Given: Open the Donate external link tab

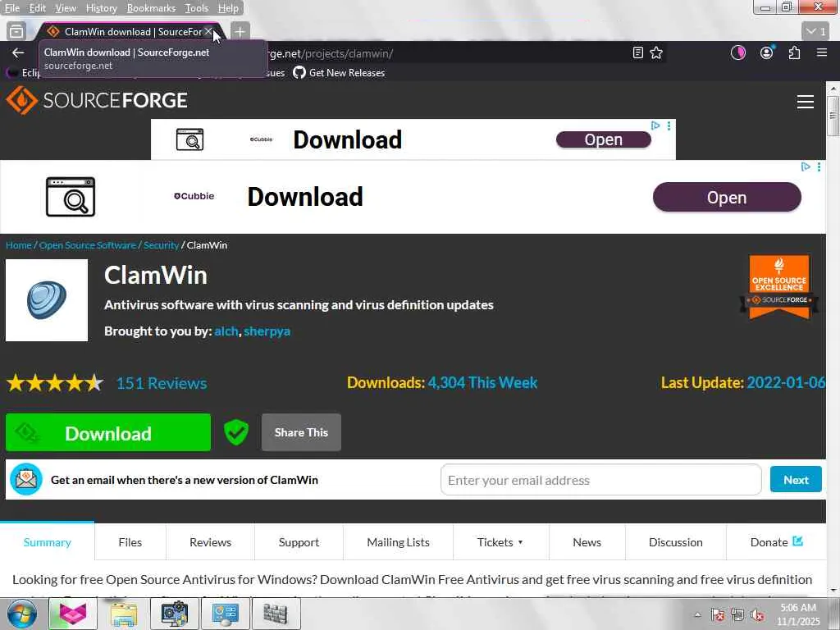Looking at the screenshot, I should coord(776,542).
